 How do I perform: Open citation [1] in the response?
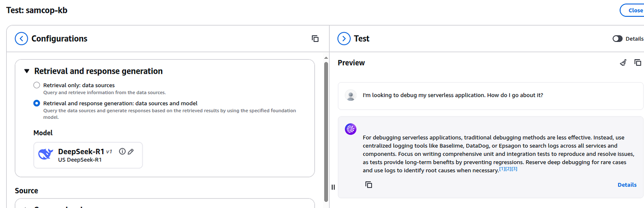502,169
